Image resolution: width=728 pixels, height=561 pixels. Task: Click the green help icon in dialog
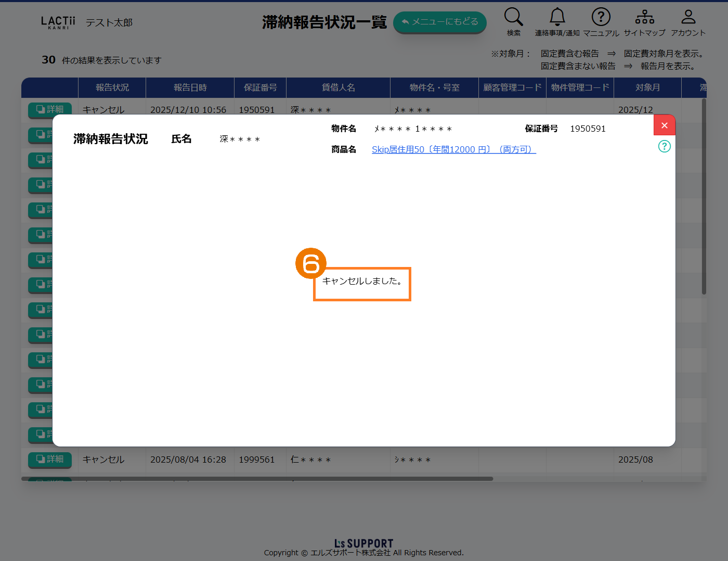[x=664, y=146]
